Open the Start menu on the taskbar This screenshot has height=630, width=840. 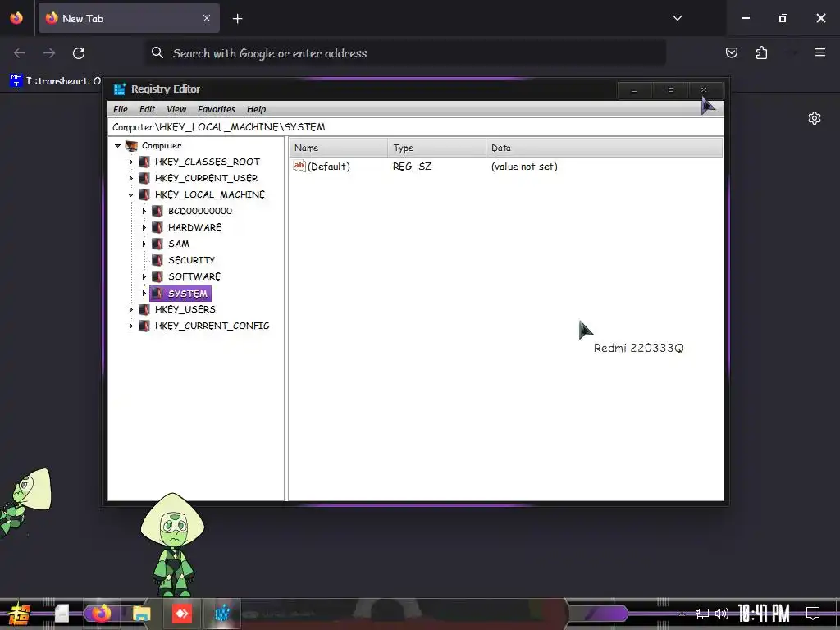[x=20, y=614]
